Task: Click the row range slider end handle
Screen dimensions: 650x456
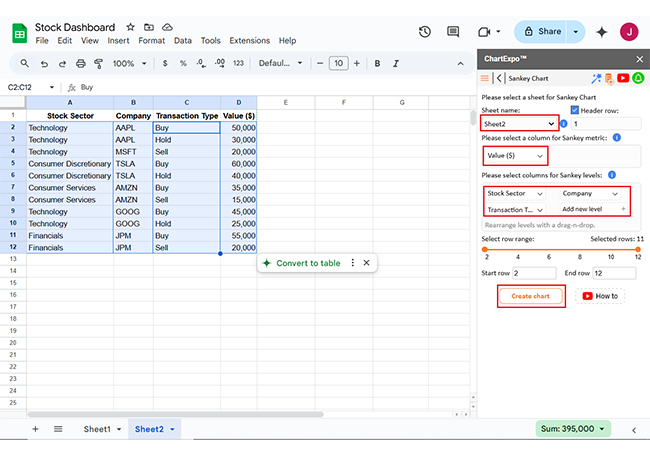Action: pos(638,250)
